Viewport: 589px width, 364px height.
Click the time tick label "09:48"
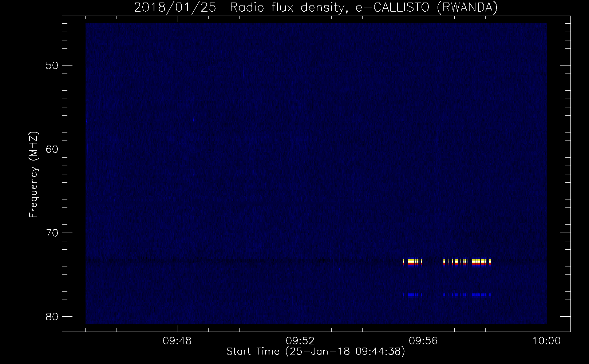pos(177,341)
